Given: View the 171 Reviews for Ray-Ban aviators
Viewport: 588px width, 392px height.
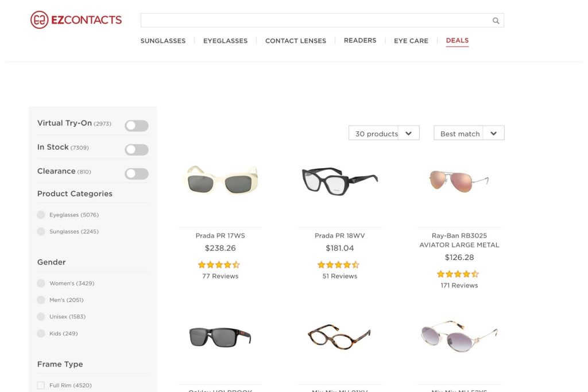Looking at the screenshot, I should point(459,285).
